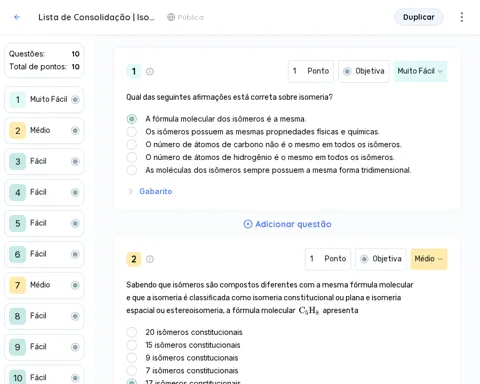Click the info icon beside question 1
The image size is (480, 384).
[150, 71]
